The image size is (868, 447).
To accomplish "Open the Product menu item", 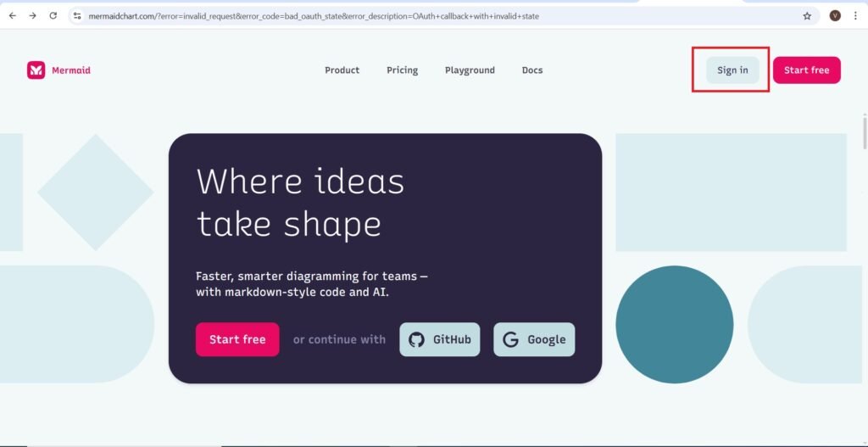I will (x=342, y=70).
